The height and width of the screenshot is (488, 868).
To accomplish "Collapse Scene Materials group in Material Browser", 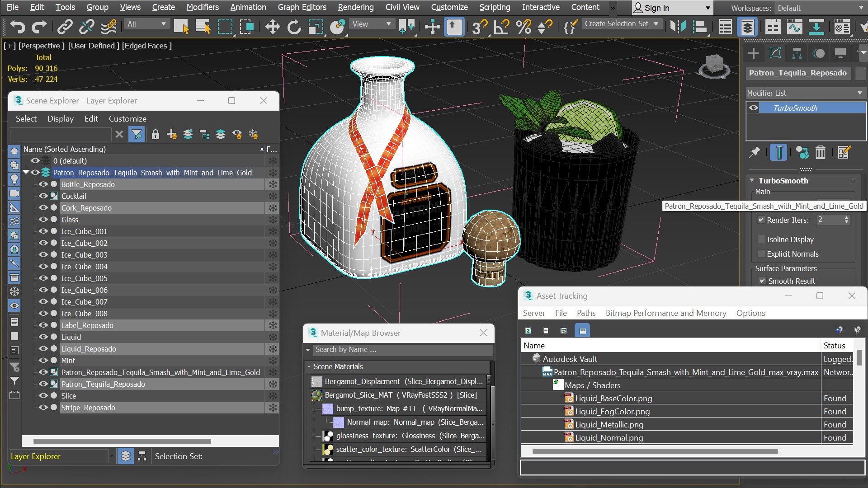I will point(309,366).
